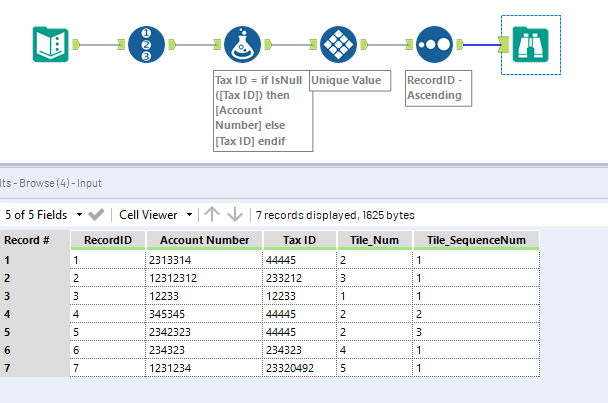
Task: Click the Formula tool flask icon
Action: 244,45
